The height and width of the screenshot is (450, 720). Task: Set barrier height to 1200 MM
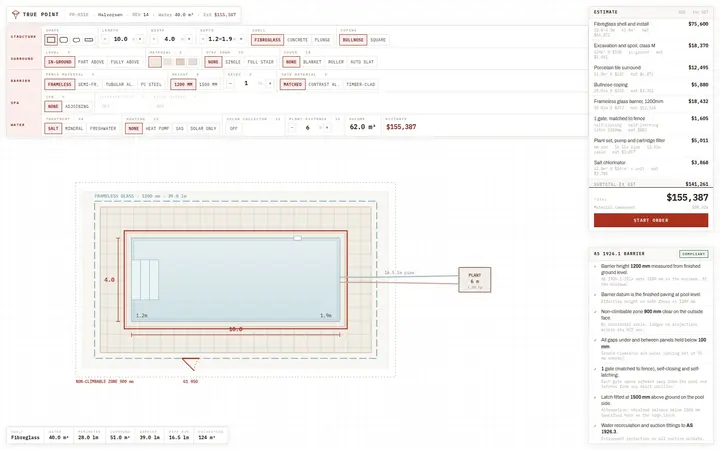[x=183, y=84]
